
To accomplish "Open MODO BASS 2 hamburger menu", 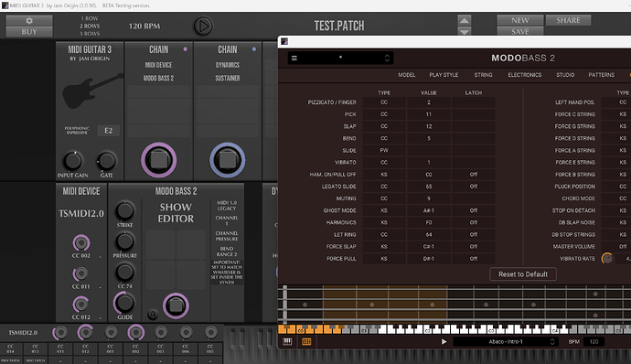I will 294,58.
